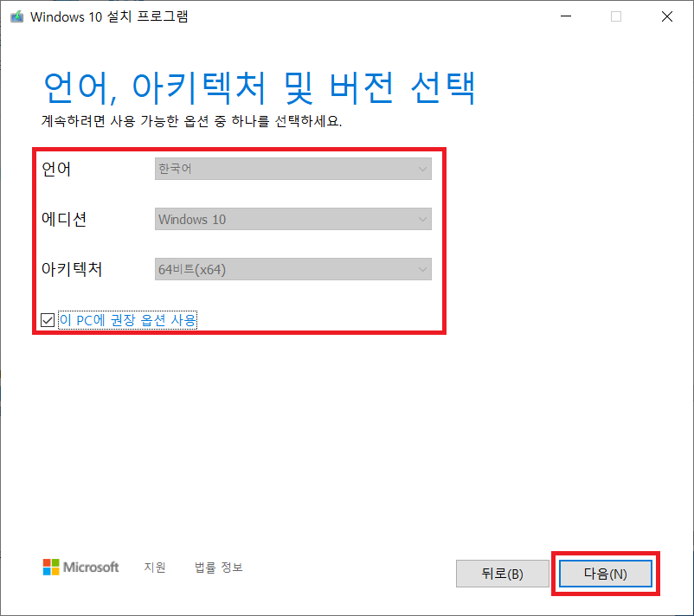Image resolution: width=694 pixels, height=616 pixels.
Task: Click the Microsoft logo in footer
Action: [x=81, y=567]
